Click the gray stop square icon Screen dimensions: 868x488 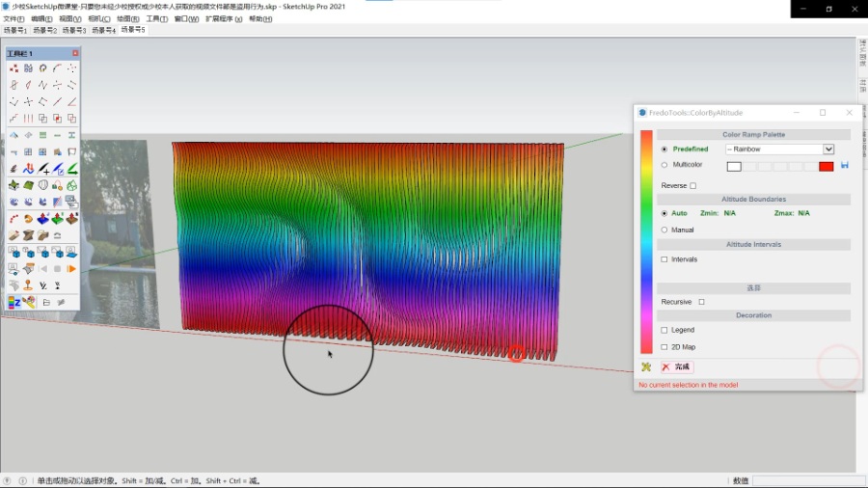pyautogui.click(x=57, y=269)
